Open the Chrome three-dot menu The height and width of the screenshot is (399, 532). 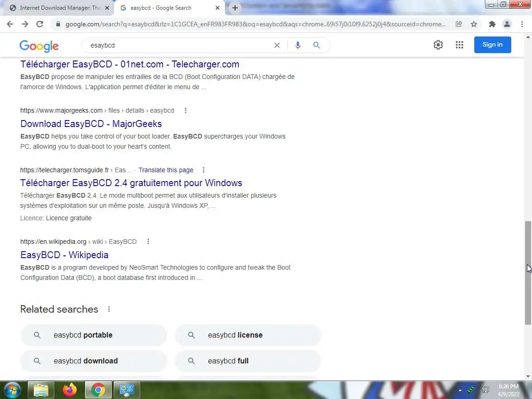click(x=522, y=24)
